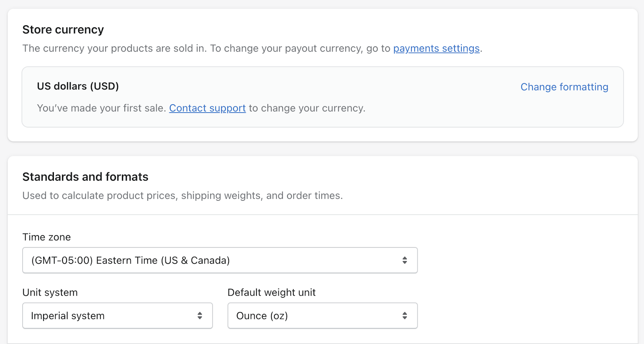Select the US dollars (USD) title
The width and height of the screenshot is (644, 344).
[78, 87]
